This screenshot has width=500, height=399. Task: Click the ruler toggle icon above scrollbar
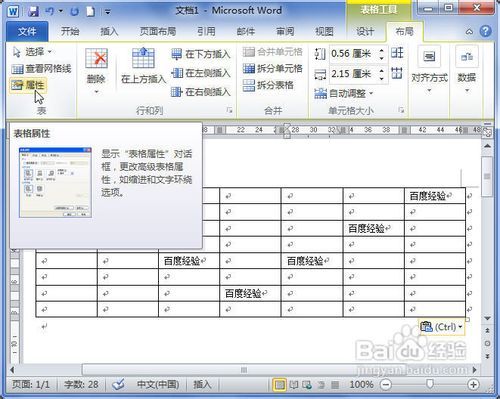(x=487, y=132)
